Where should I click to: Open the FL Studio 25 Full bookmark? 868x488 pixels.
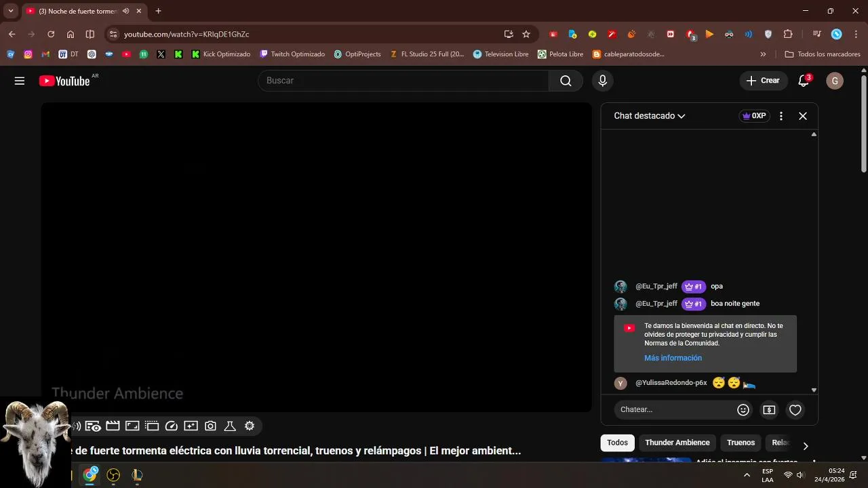427,54
